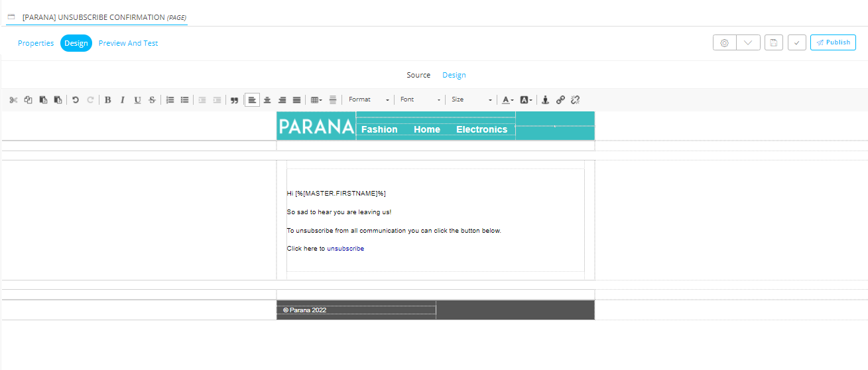Open the Font dropdown
The height and width of the screenshot is (370, 868).
(420, 99)
